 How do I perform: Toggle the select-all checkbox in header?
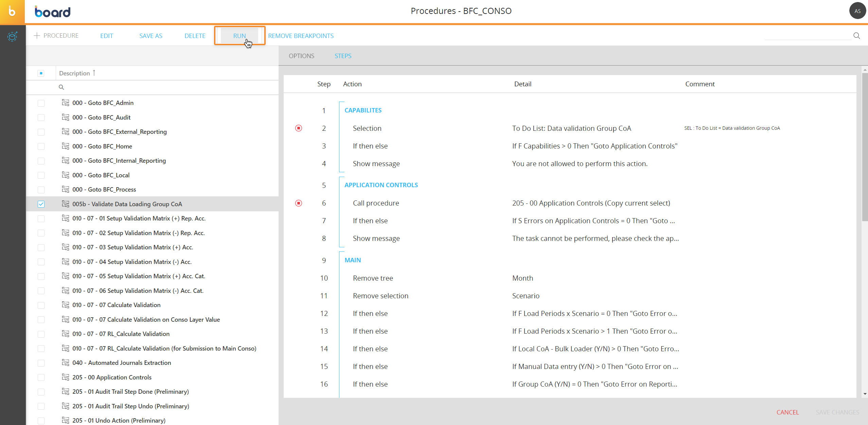[41, 73]
